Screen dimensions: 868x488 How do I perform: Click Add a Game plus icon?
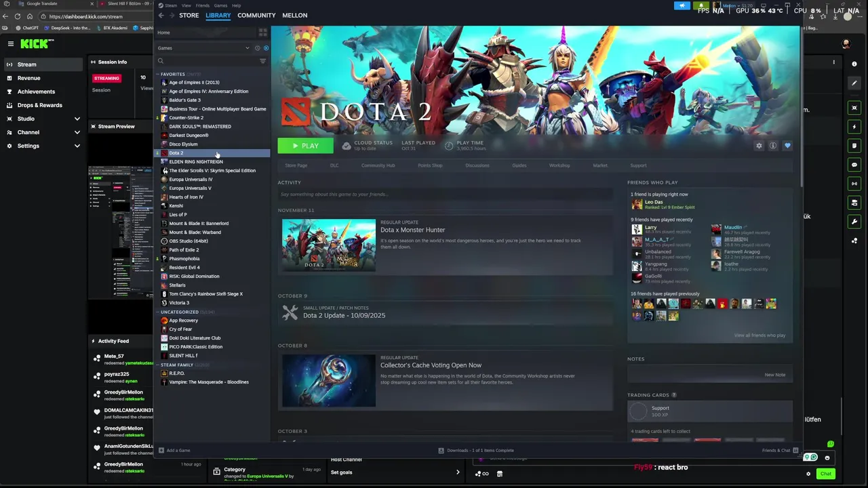[161, 450]
